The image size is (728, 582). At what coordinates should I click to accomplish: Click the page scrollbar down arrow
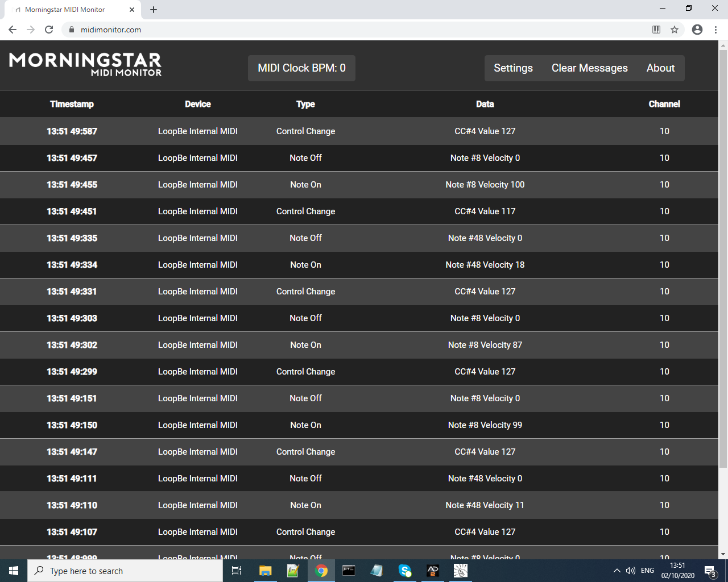723,554
